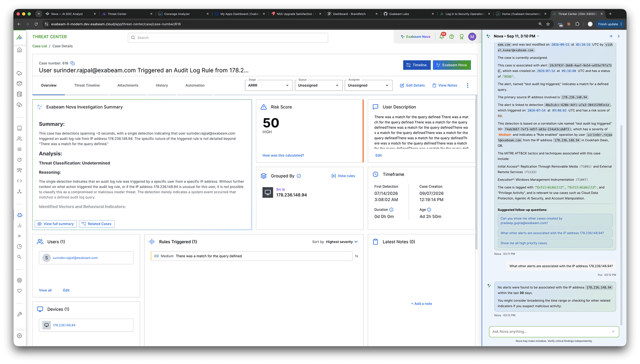
Task: Click the lightbulb ideas icon
Action: [461, 37]
